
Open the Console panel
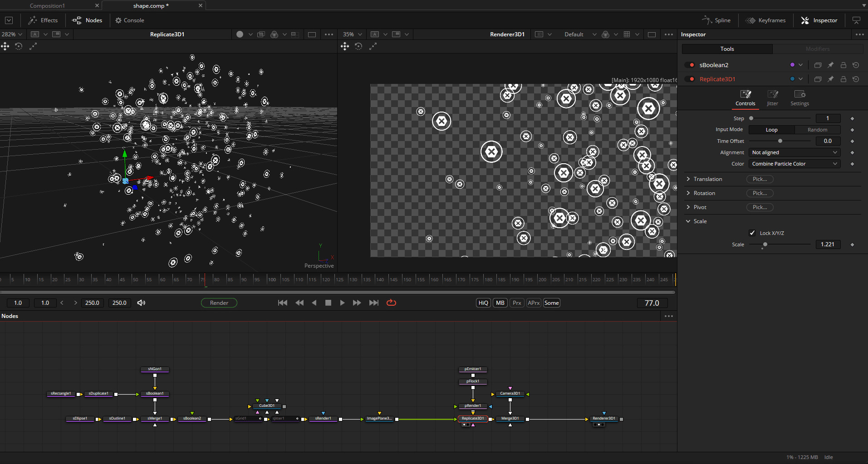pyautogui.click(x=130, y=20)
